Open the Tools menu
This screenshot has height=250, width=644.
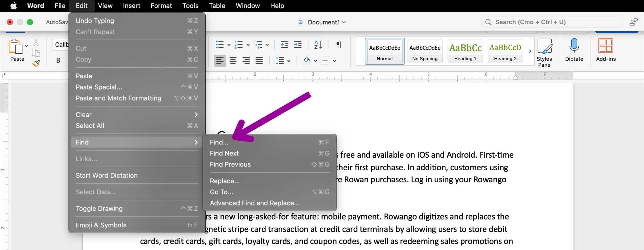click(x=190, y=6)
